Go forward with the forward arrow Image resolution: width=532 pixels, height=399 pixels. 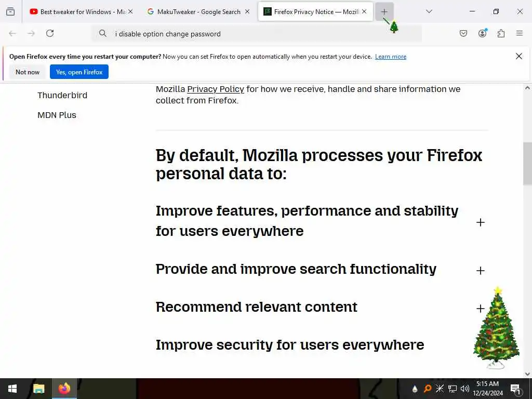point(31,33)
